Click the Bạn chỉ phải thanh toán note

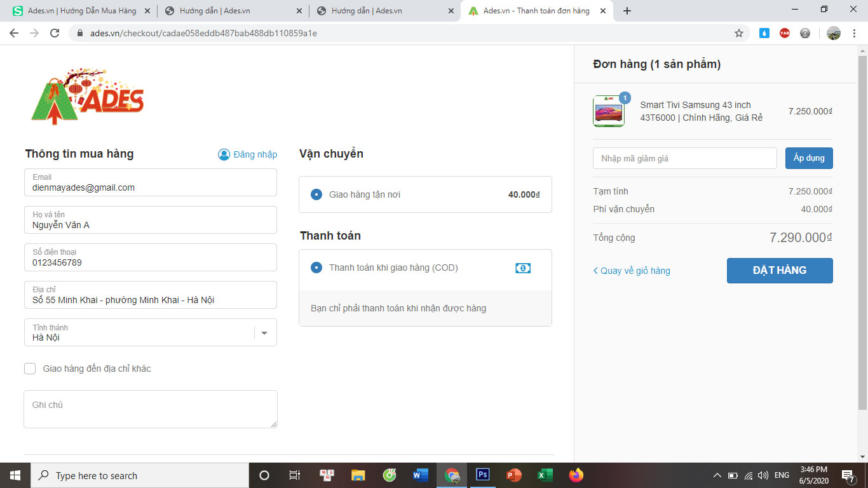(x=398, y=308)
